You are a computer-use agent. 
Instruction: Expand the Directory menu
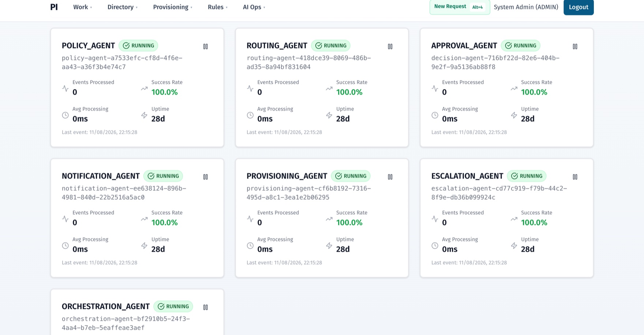[122, 7]
